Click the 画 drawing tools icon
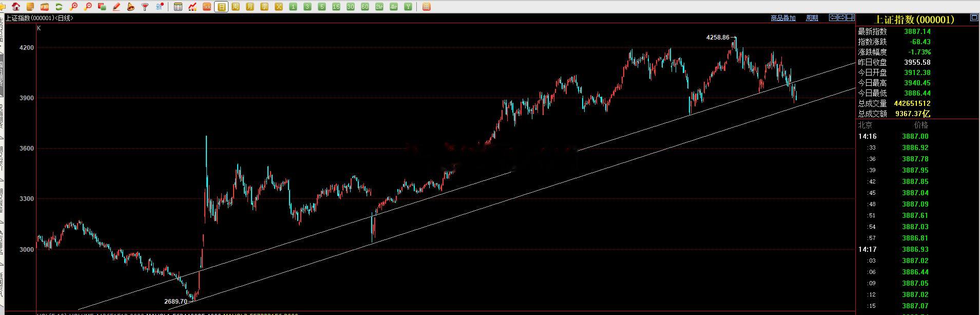Viewport: 980px width, 315px height. [427, 7]
